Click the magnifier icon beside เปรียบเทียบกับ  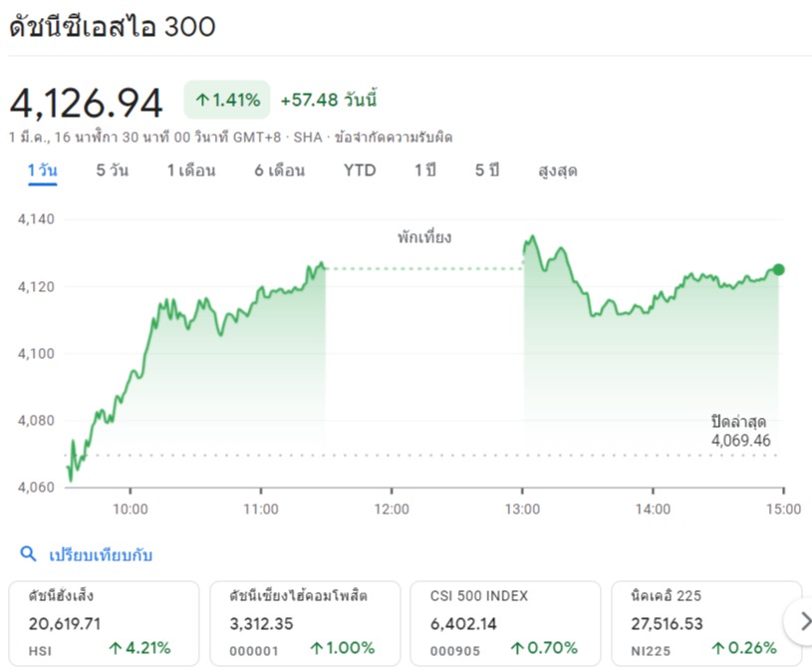pos(28,554)
